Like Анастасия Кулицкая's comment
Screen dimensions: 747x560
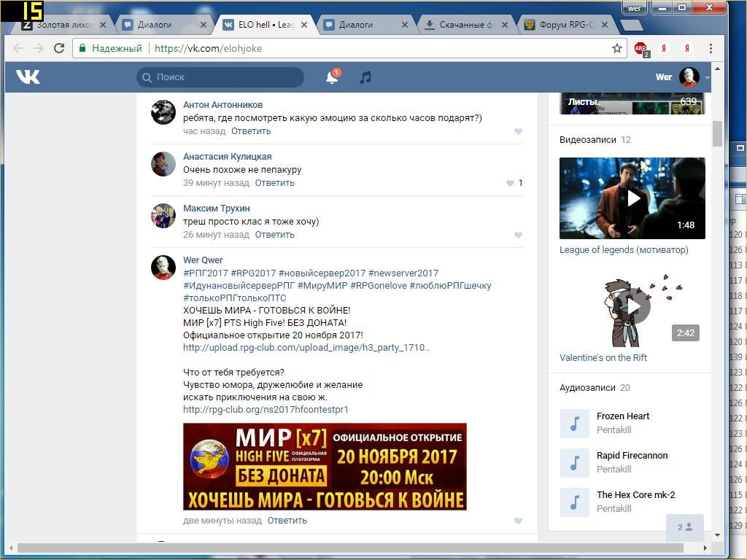[x=511, y=183]
